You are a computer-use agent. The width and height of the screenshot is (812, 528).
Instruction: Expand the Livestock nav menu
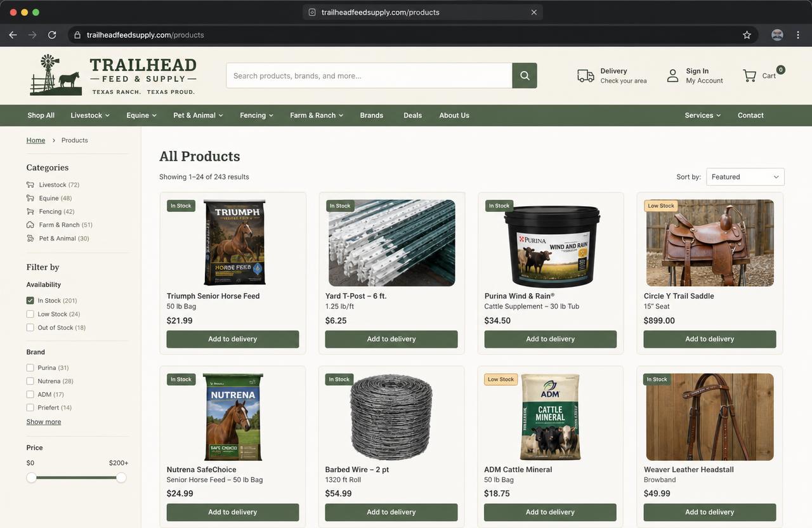[90, 115]
